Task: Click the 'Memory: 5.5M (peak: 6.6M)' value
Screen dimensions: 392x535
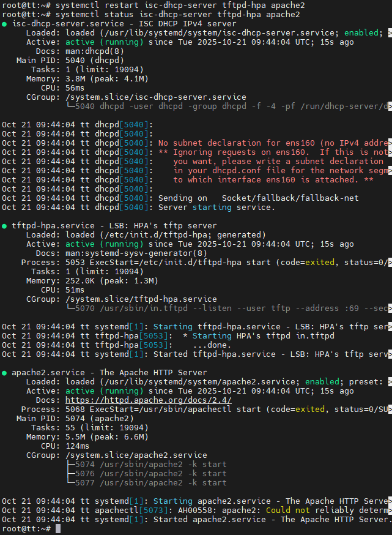Action: click(x=106, y=436)
